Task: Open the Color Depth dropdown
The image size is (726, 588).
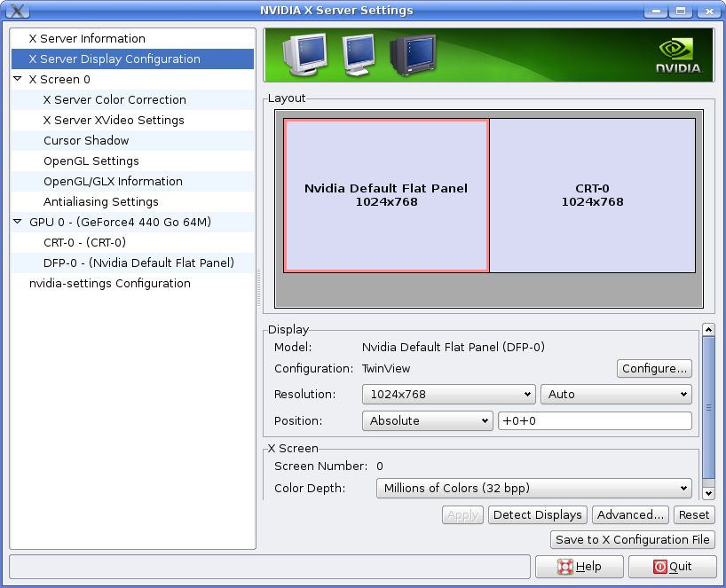Action: pos(534,488)
